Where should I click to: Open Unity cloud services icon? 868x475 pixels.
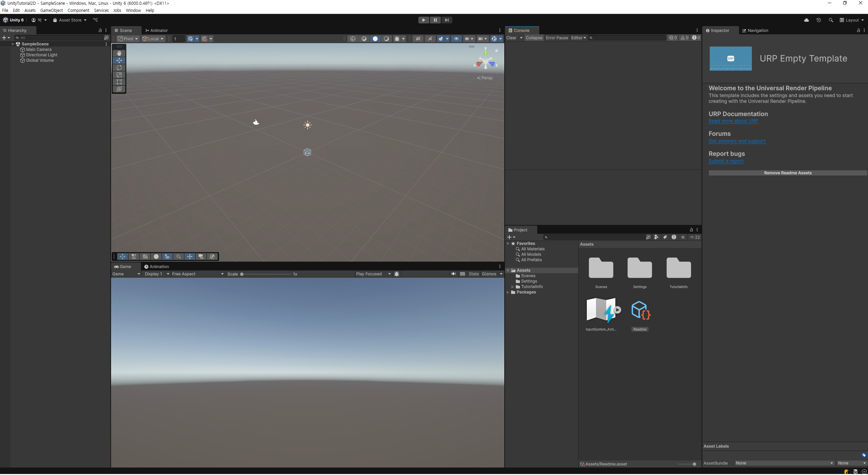coord(806,20)
